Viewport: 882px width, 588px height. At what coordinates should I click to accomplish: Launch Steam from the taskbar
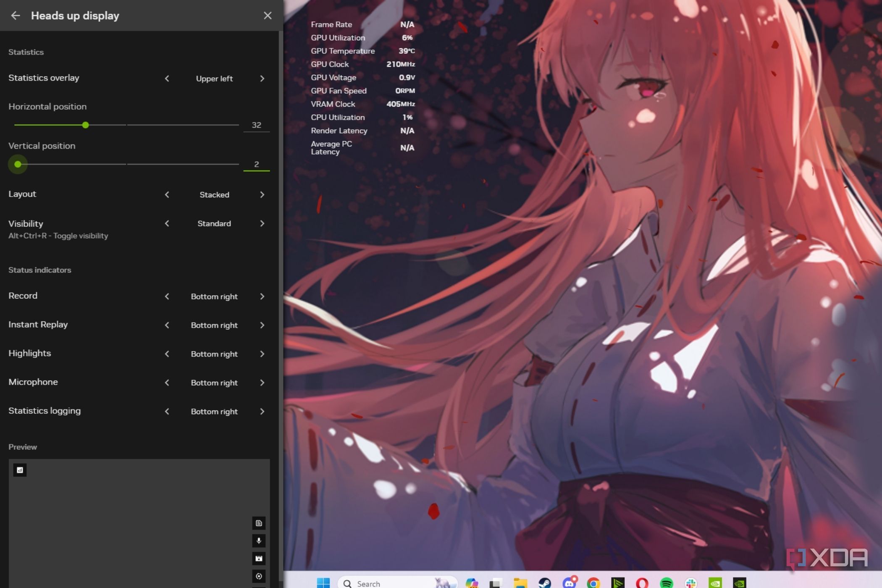tap(545, 583)
